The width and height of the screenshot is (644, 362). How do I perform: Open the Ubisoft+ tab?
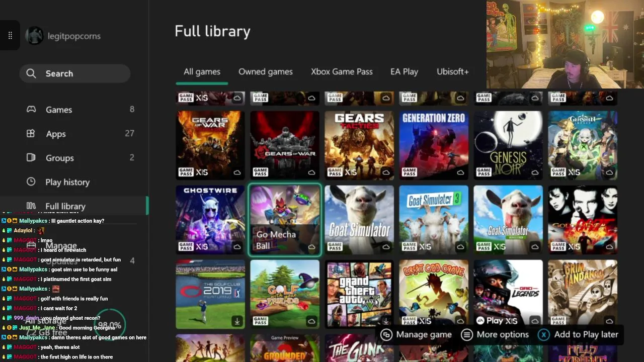coord(453,71)
